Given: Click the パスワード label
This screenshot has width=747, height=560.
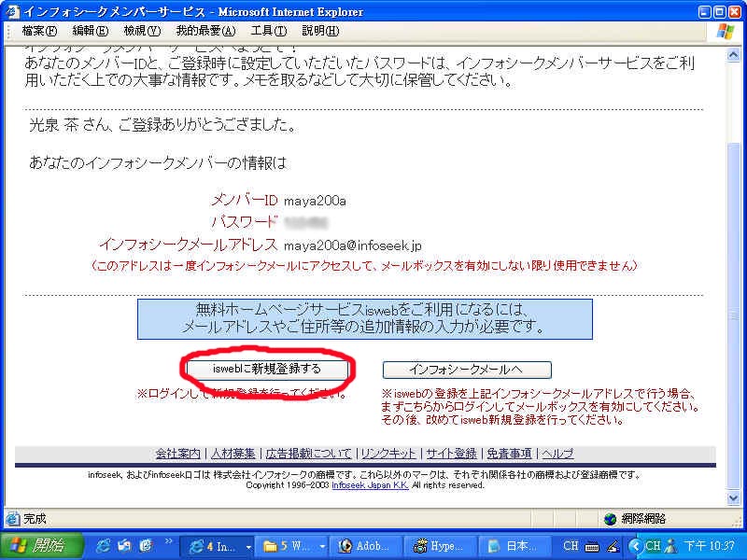Looking at the screenshot, I should [244, 222].
